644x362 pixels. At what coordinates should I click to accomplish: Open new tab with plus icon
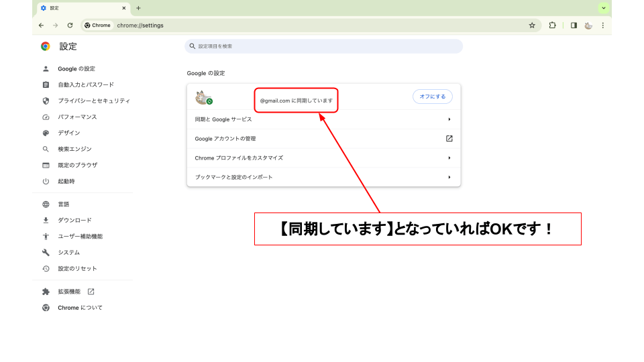tap(138, 8)
